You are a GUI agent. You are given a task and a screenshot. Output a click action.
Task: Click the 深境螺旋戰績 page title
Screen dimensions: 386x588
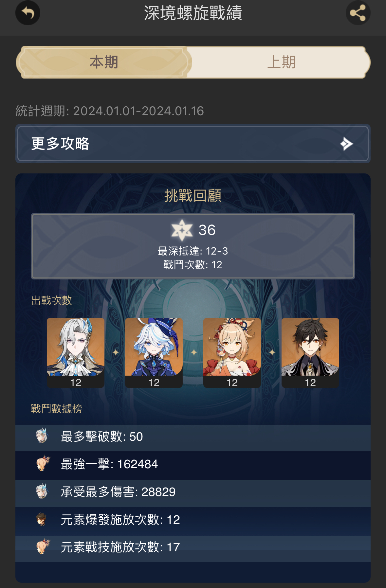(193, 13)
